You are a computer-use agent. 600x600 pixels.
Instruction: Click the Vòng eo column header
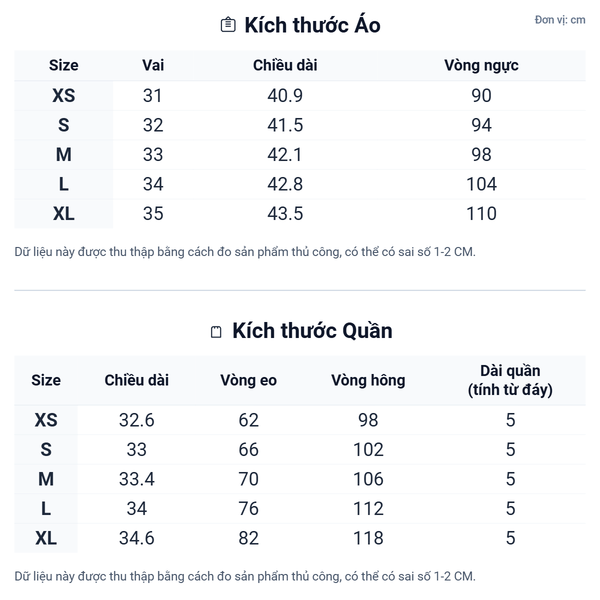tap(249, 380)
